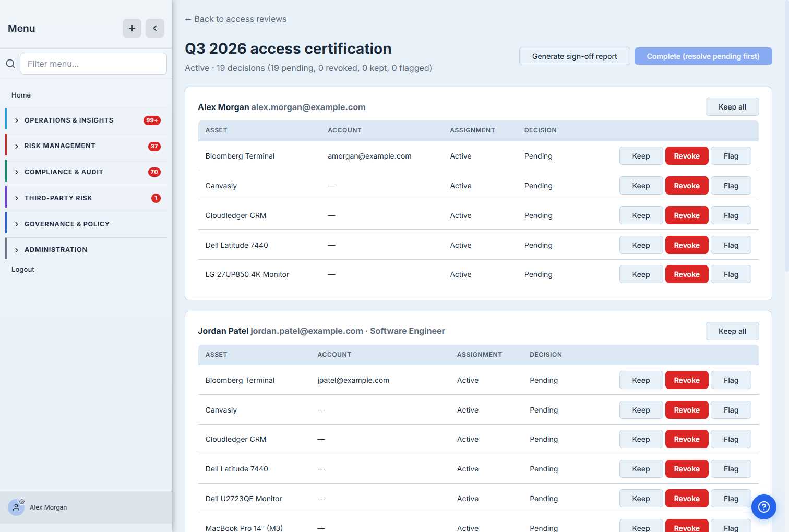Viewport: 789px width, 532px height.
Task: Click the Alex Morgan user avatar icon
Action: coord(16,507)
